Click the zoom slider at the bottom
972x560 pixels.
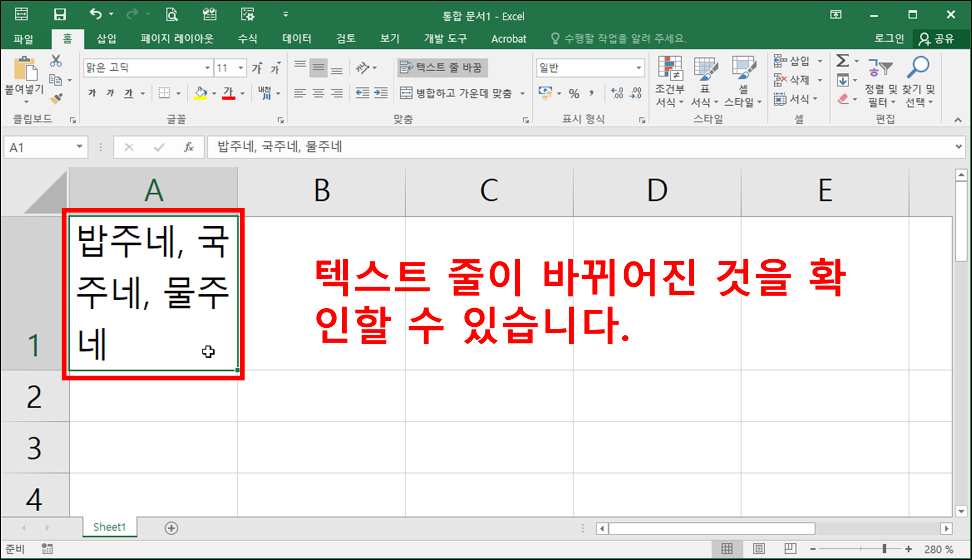pyautogui.click(x=883, y=548)
